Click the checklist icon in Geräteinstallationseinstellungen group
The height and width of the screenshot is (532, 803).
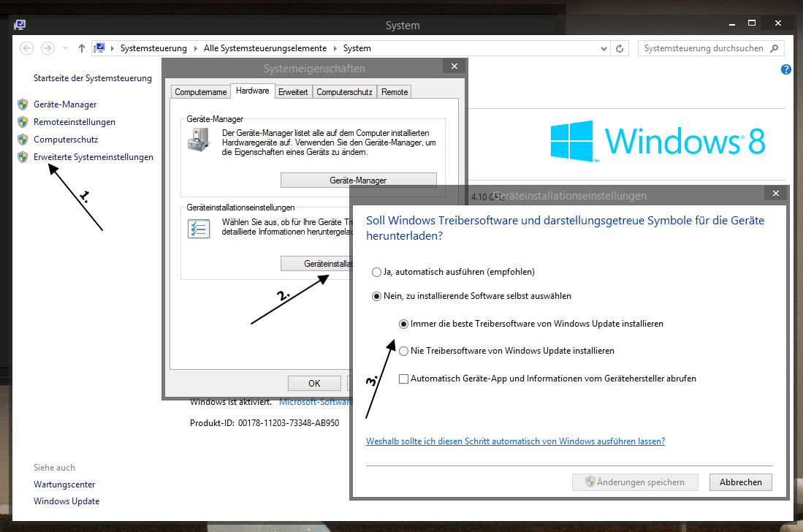[x=199, y=229]
